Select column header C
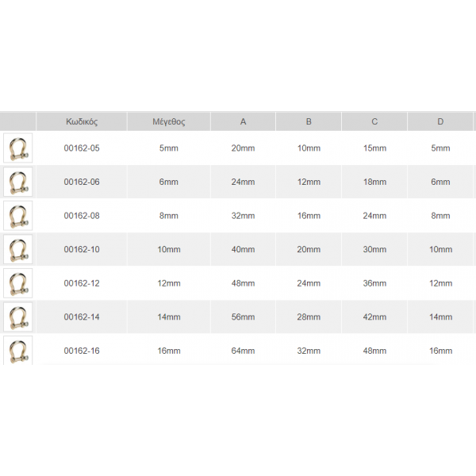The height and width of the screenshot is (476, 476). tap(374, 121)
